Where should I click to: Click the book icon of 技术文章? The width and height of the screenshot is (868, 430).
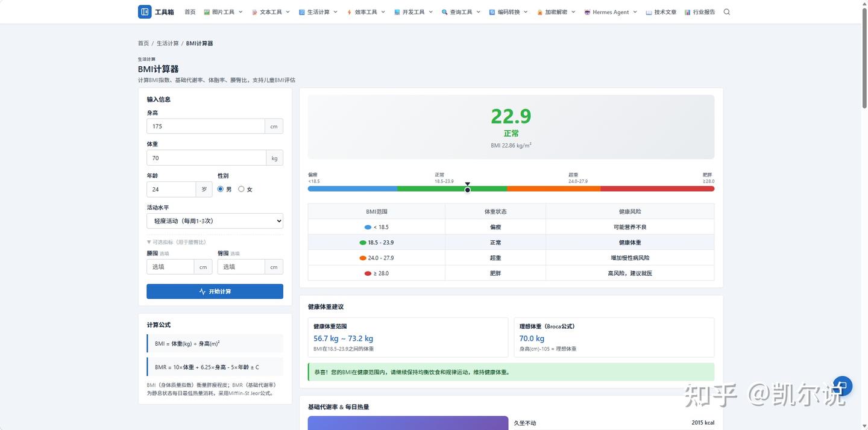coord(649,12)
